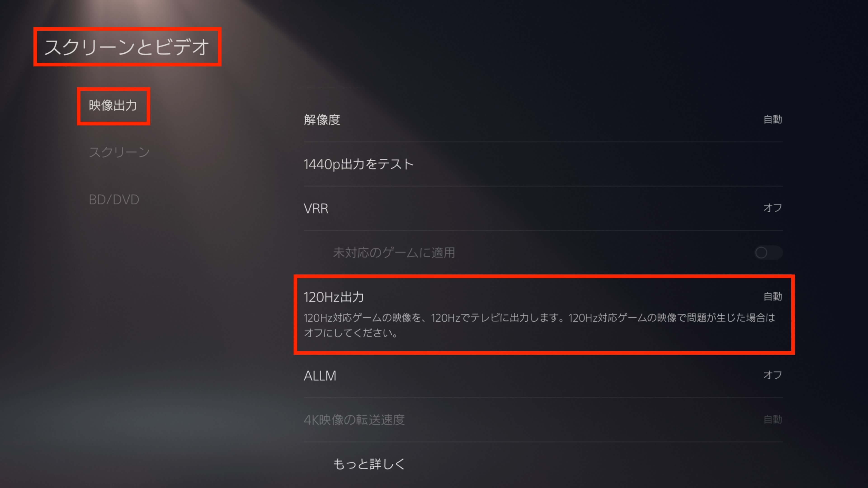Open the 解像度 resolution setting
Viewport: 868px width, 488px height.
pyautogui.click(x=543, y=120)
